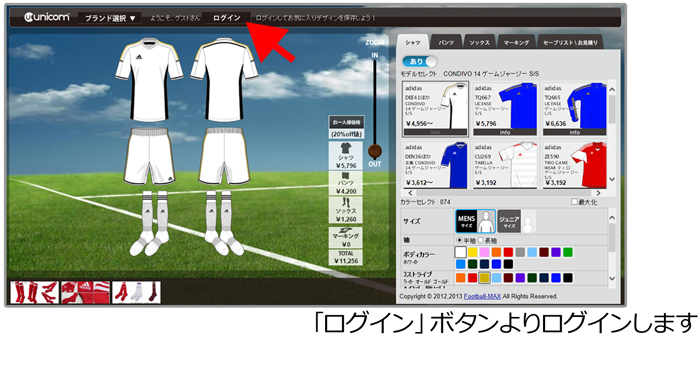700x368 pixels.
Task: Toggle the あり switch
Action: 419,61
